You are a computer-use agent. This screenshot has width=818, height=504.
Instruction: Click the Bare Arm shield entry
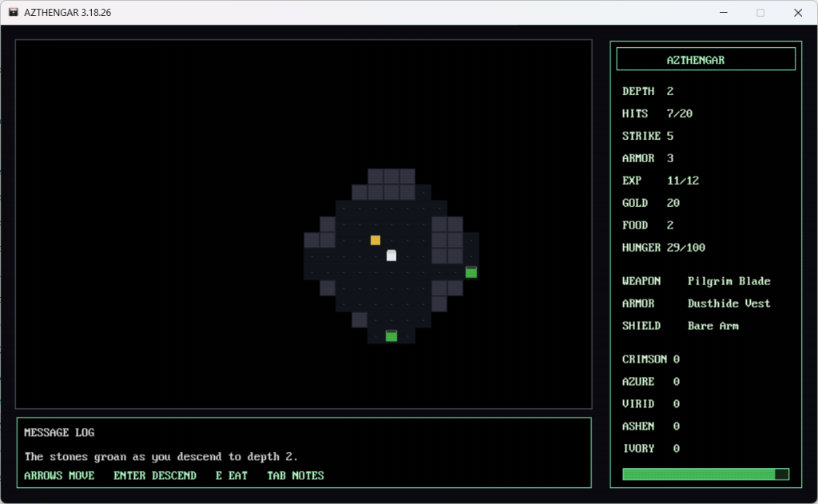[713, 326]
